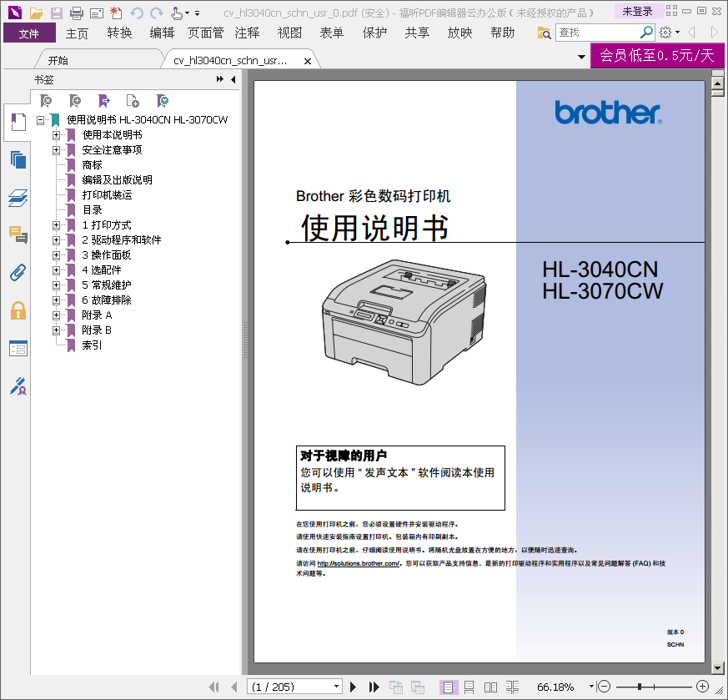Image resolution: width=728 pixels, height=700 pixels.
Task: Open the Security lock panel
Action: pos(18,310)
